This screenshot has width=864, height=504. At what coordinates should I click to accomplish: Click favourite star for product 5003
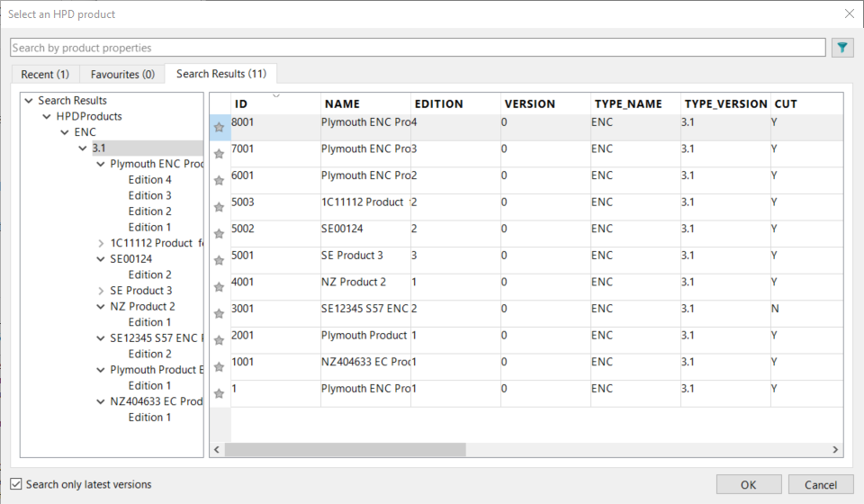point(219,207)
